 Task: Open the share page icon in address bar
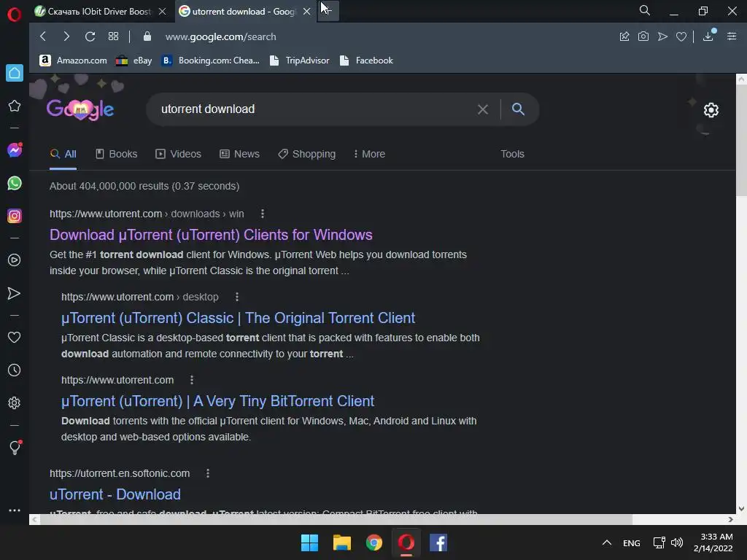[624, 36]
